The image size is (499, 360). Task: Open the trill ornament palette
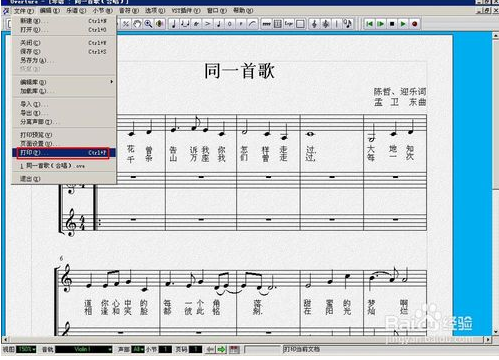196,24
